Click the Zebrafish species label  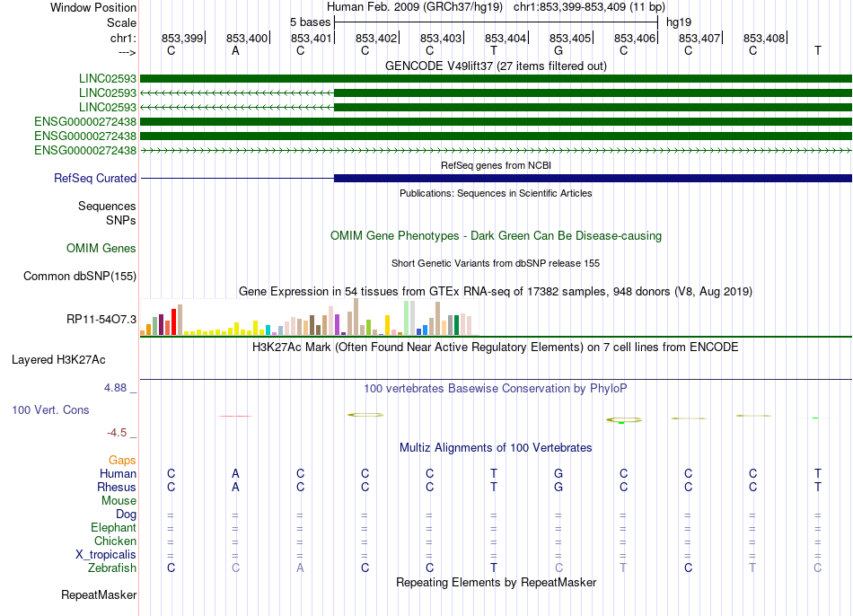(112, 568)
